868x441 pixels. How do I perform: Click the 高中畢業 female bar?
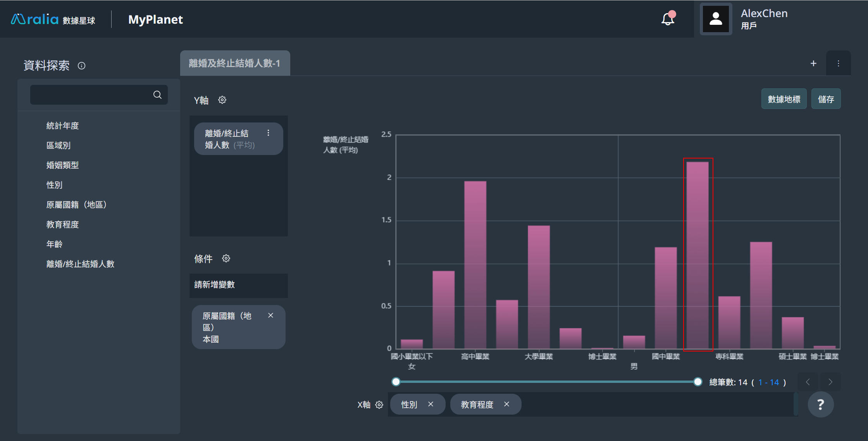click(x=475, y=265)
